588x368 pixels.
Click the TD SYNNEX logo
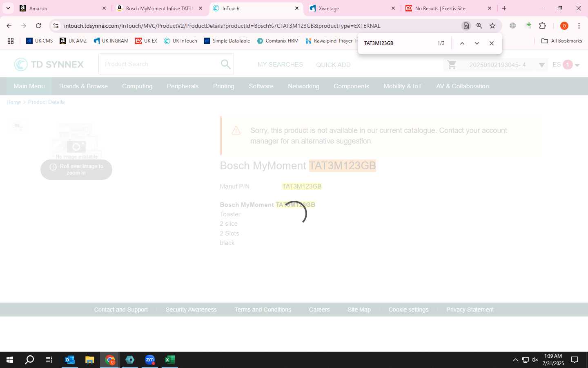(x=49, y=64)
